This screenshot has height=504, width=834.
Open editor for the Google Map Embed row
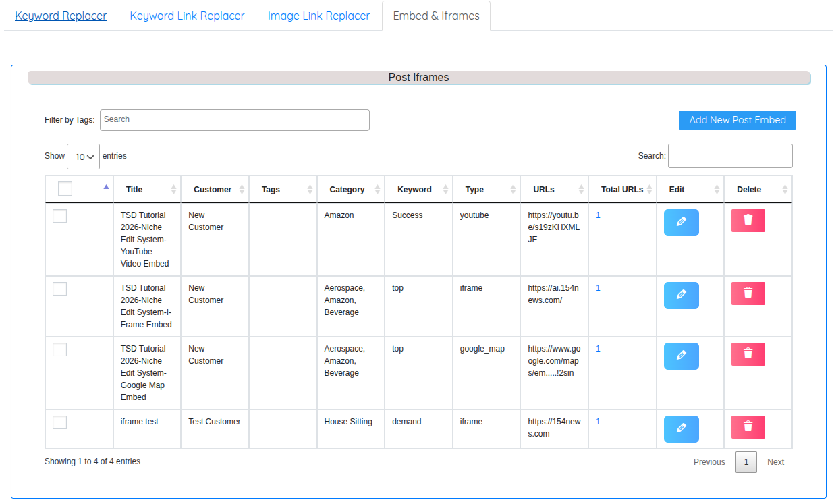click(681, 356)
